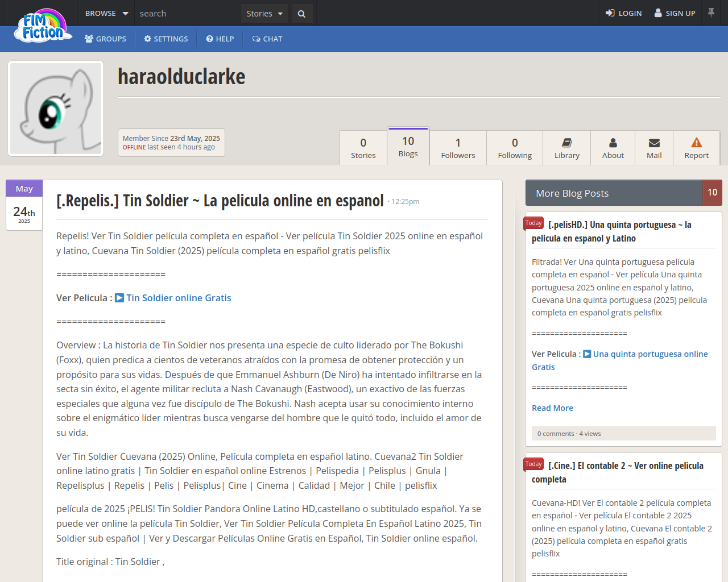
Task: Click the pin icon in top bar
Action: tap(711, 13)
